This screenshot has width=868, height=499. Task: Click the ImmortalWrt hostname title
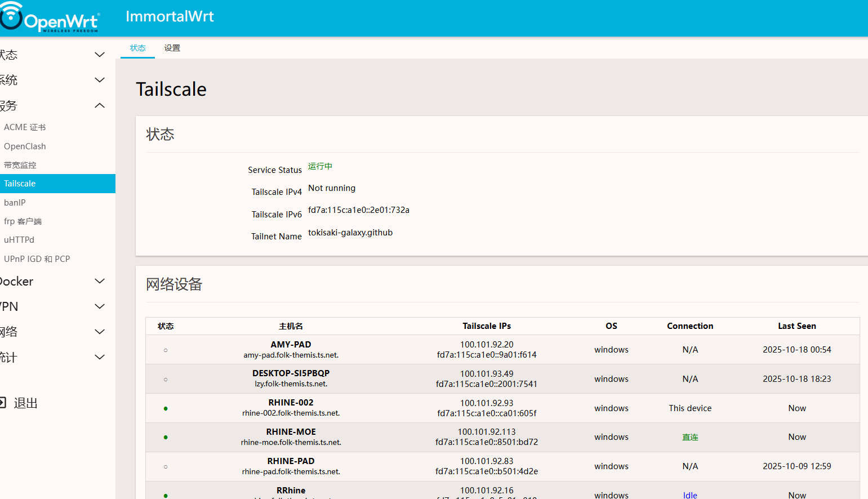(170, 16)
